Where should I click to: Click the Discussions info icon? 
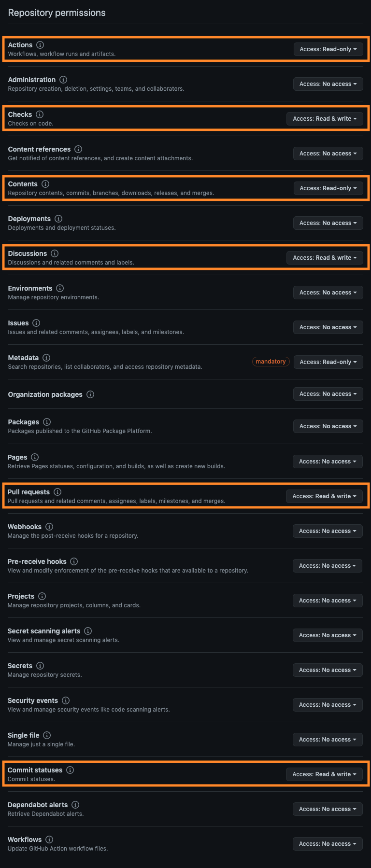(55, 253)
